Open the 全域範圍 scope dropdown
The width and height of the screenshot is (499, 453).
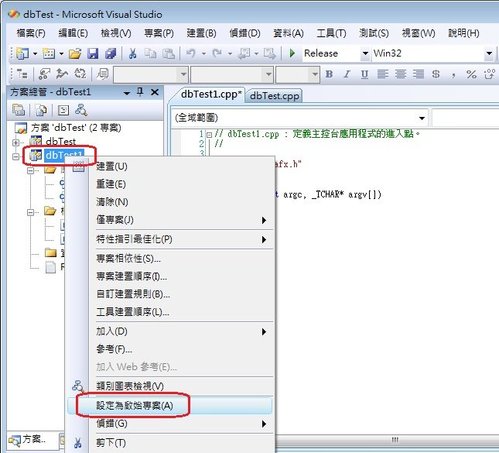[422, 118]
